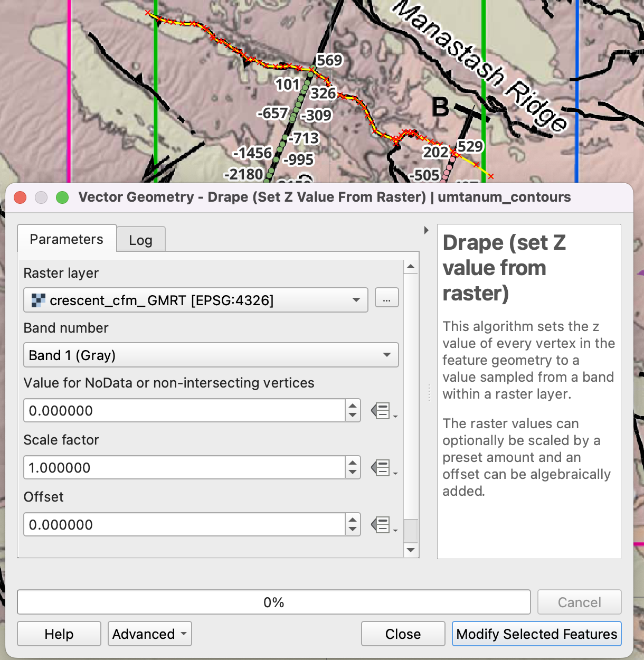Click the raster layer browse ellipsis button

[x=386, y=298]
